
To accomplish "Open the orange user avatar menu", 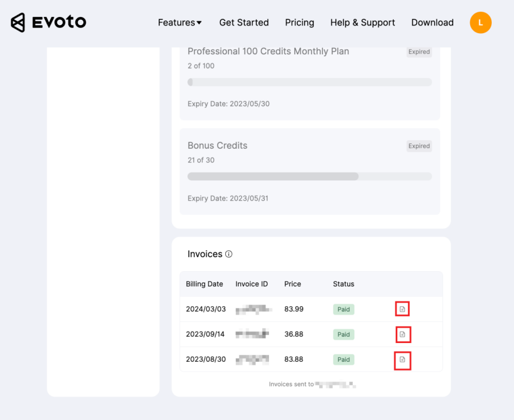I will click(480, 23).
